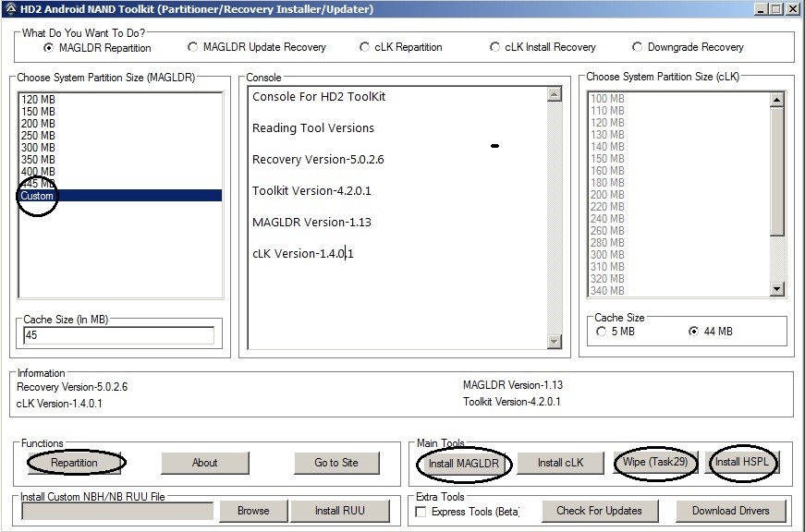
Task: Select the MAGLDR Repartition radio option
Action: (50, 48)
